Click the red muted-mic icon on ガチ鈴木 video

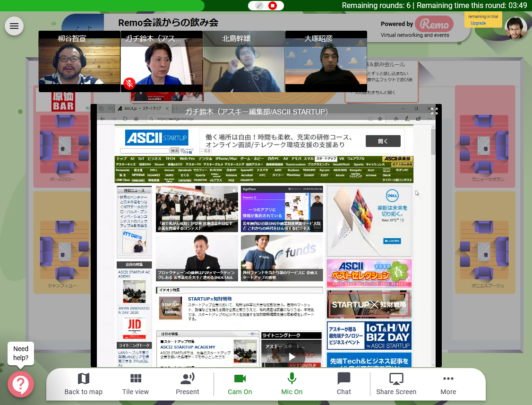[129, 83]
